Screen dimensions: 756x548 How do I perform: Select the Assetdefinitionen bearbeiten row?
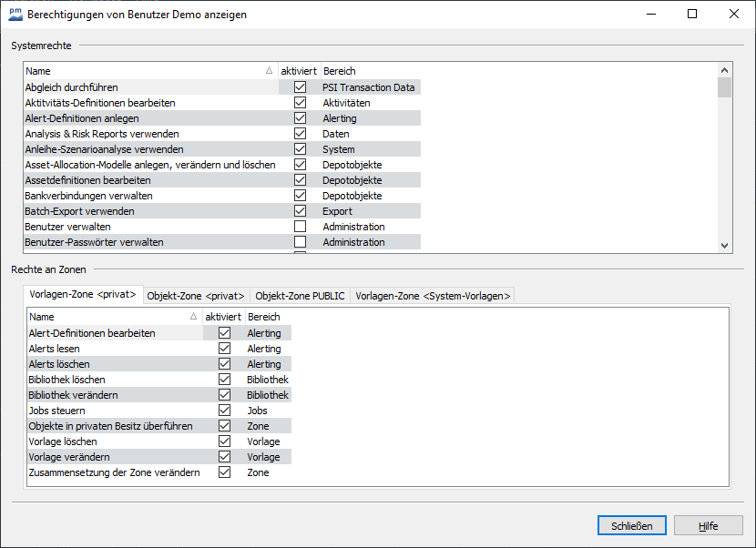88,180
